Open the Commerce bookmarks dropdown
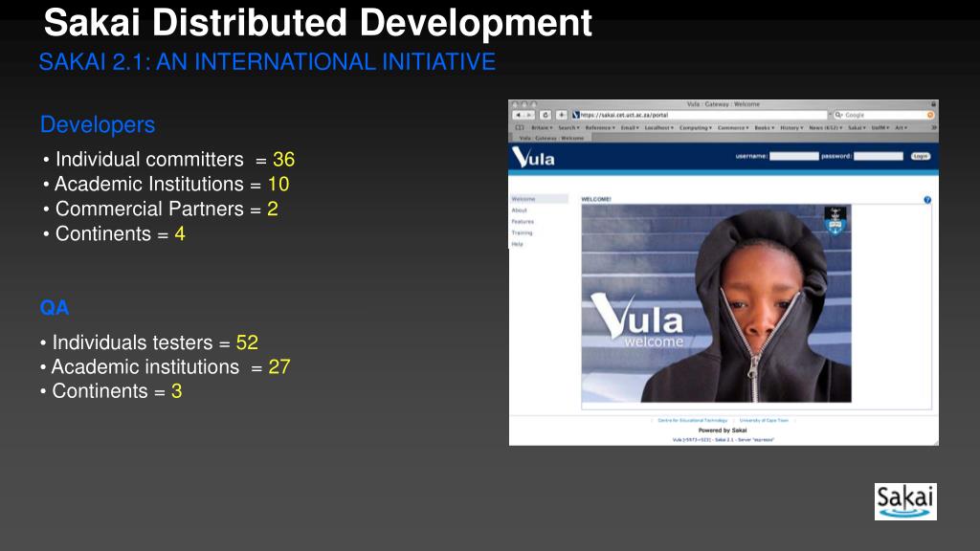 point(732,127)
